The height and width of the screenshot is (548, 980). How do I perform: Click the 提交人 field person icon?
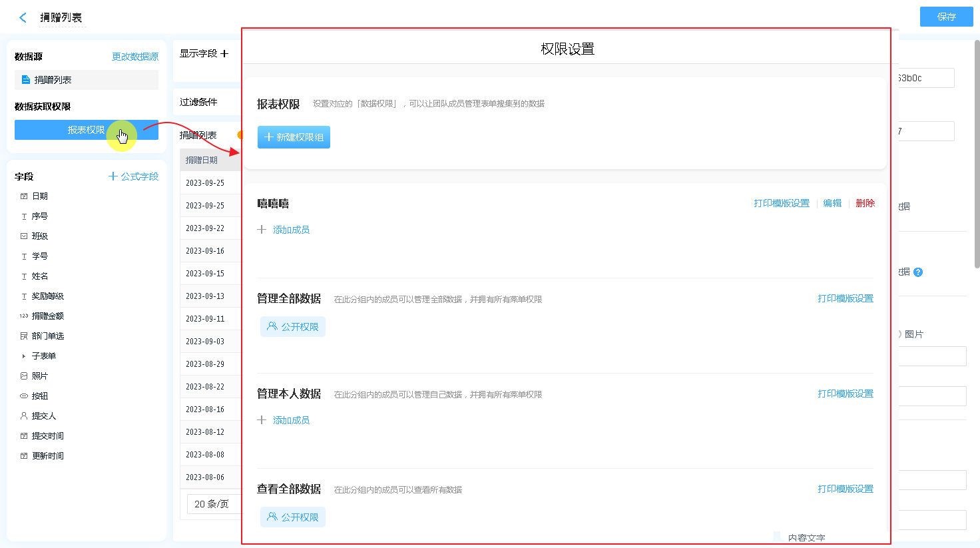[24, 416]
